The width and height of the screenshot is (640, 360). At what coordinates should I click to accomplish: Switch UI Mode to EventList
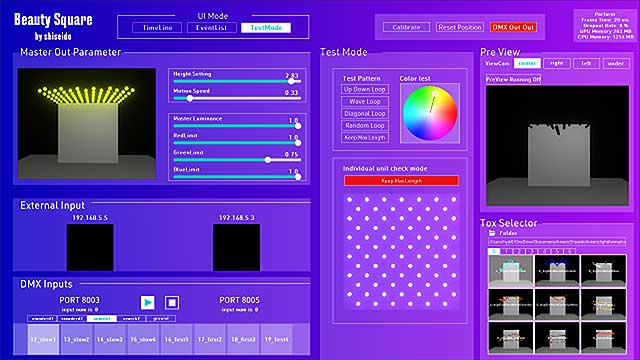(211, 28)
